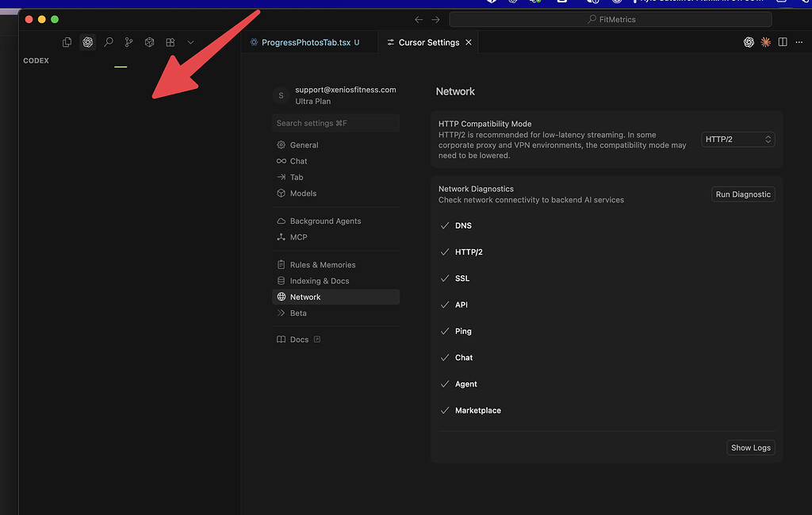The height and width of the screenshot is (515, 812).
Task: Run a network diagnostic
Action: pos(742,194)
